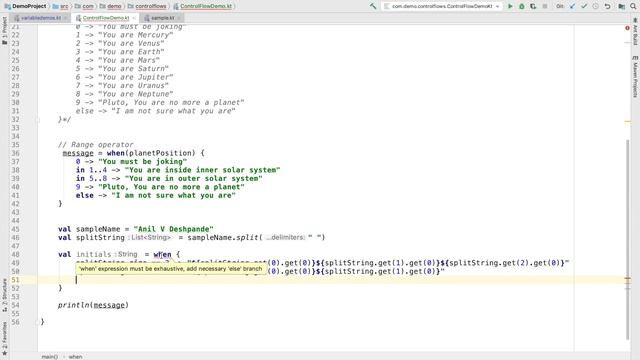
Task: Open Project Structure folder icon
Action: pos(621,6)
